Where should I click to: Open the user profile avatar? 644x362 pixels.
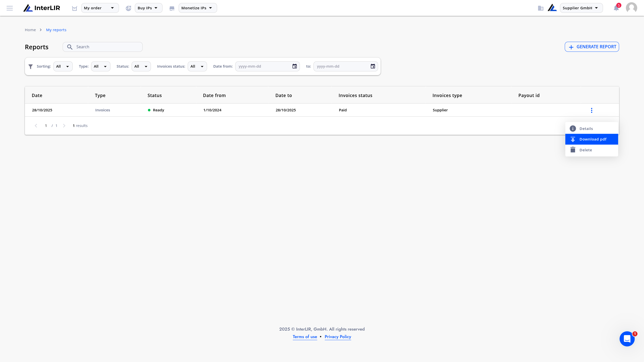pos(631,8)
